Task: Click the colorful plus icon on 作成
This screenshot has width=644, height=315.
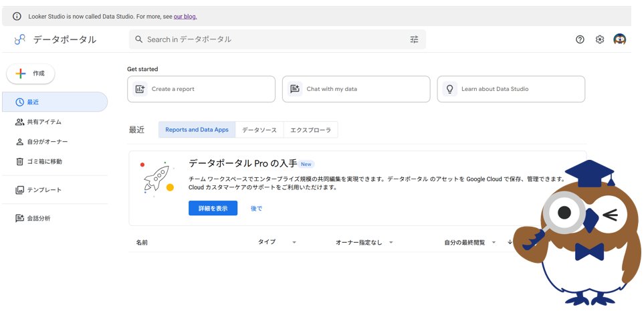Action: [x=21, y=74]
